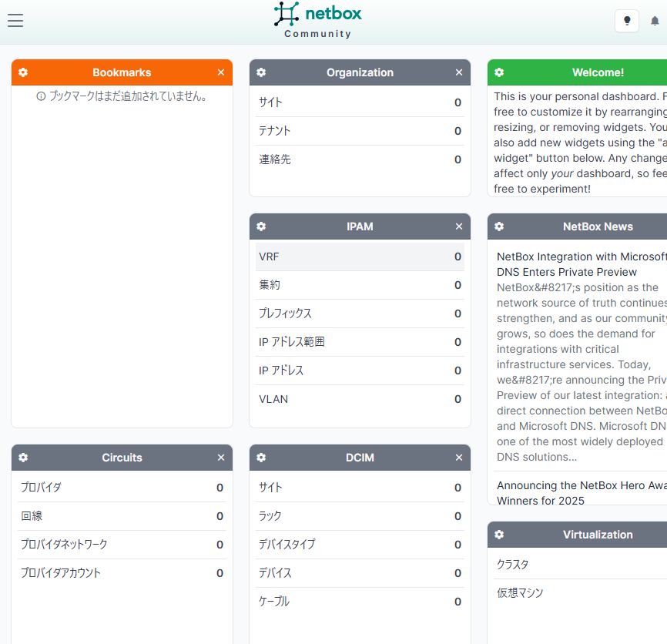Open テナント in Organization widget
The width and height of the screenshot is (667, 644).
click(x=360, y=131)
